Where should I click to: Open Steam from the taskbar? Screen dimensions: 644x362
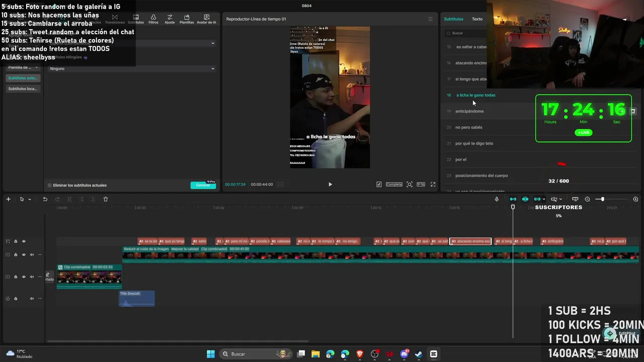419,354
